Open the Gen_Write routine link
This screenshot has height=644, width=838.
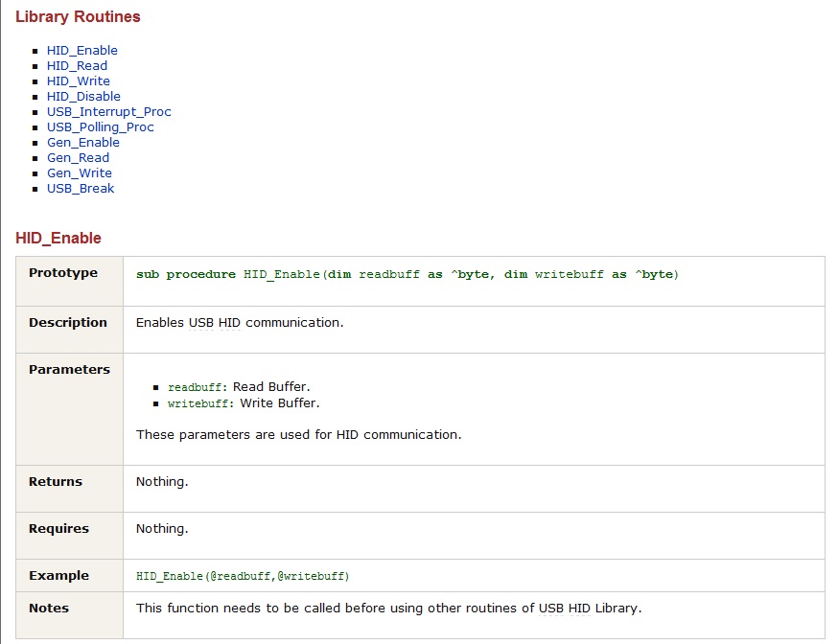coord(79,173)
